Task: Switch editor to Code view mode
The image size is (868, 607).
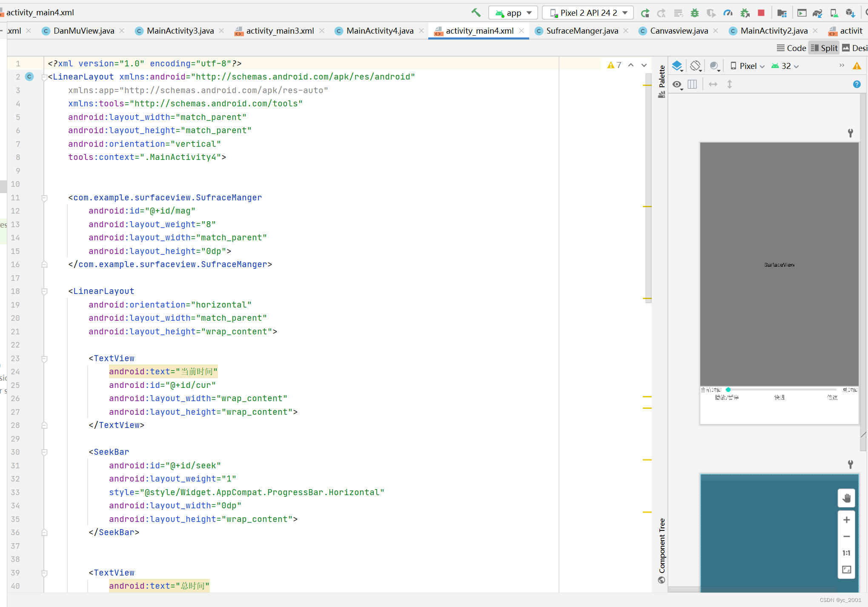Action: point(791,48)
